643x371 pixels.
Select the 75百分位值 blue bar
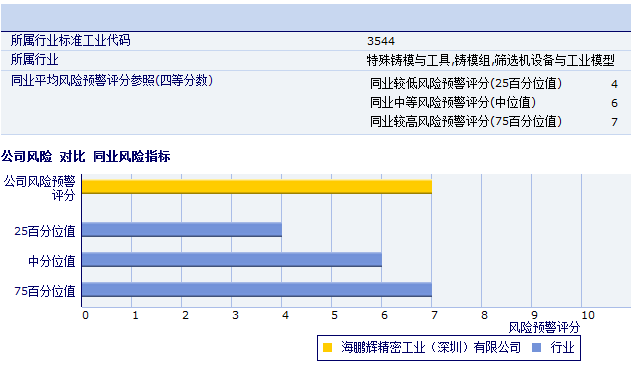point(257,290)
